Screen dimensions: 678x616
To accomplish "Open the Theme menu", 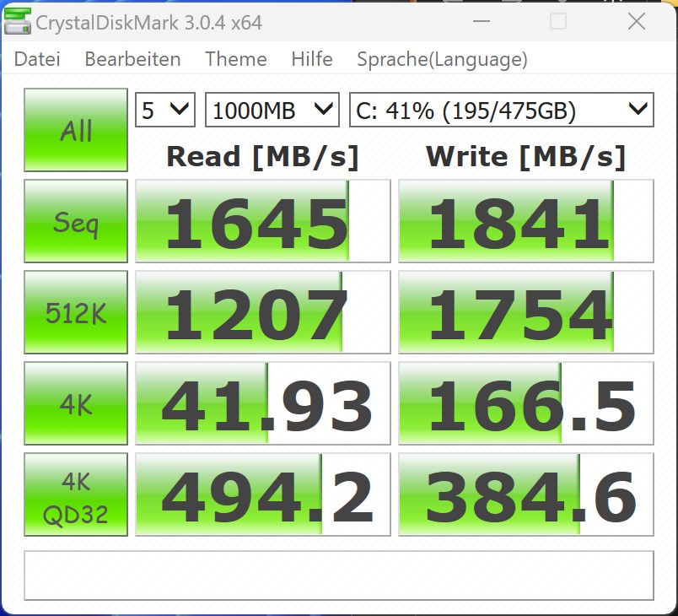I will [235, 59].
